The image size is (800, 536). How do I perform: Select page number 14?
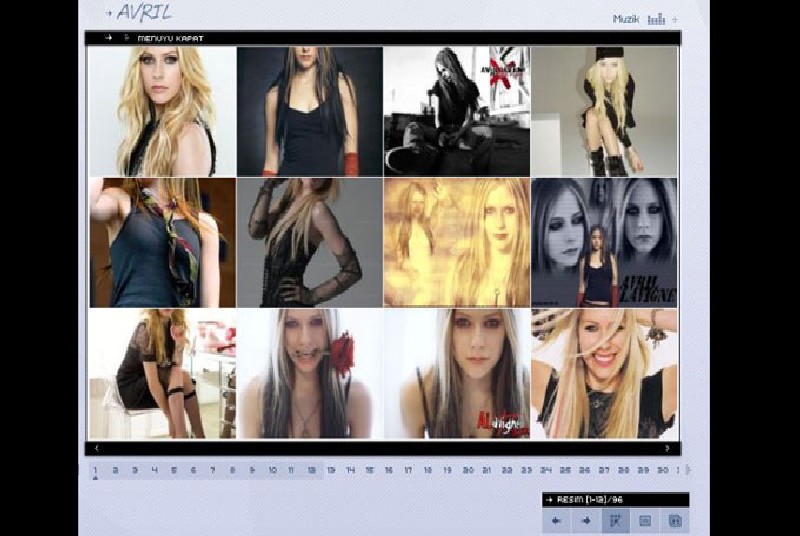pyautogui.click(x=351, y=470)
